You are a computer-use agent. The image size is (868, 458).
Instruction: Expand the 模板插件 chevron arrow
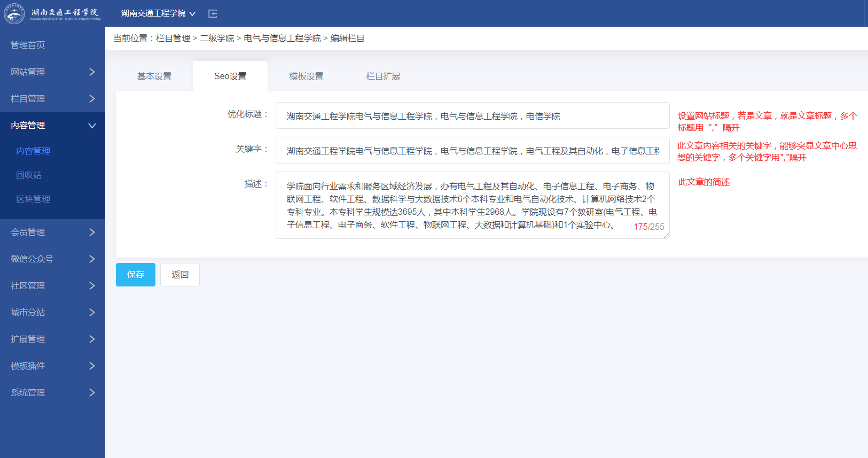(x=92, y=366)
